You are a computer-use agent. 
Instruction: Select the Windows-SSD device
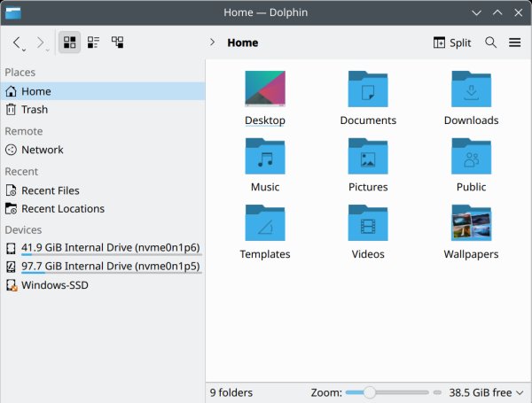(103, 285)
